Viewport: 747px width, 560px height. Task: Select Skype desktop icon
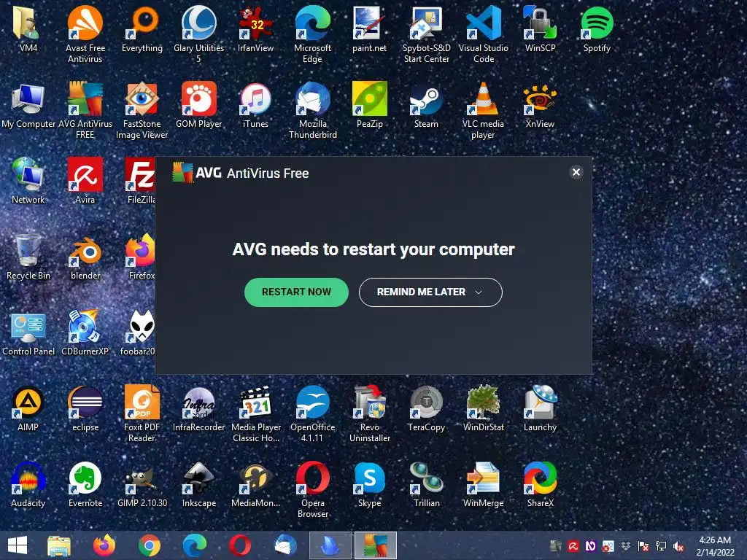click(369, 484)
